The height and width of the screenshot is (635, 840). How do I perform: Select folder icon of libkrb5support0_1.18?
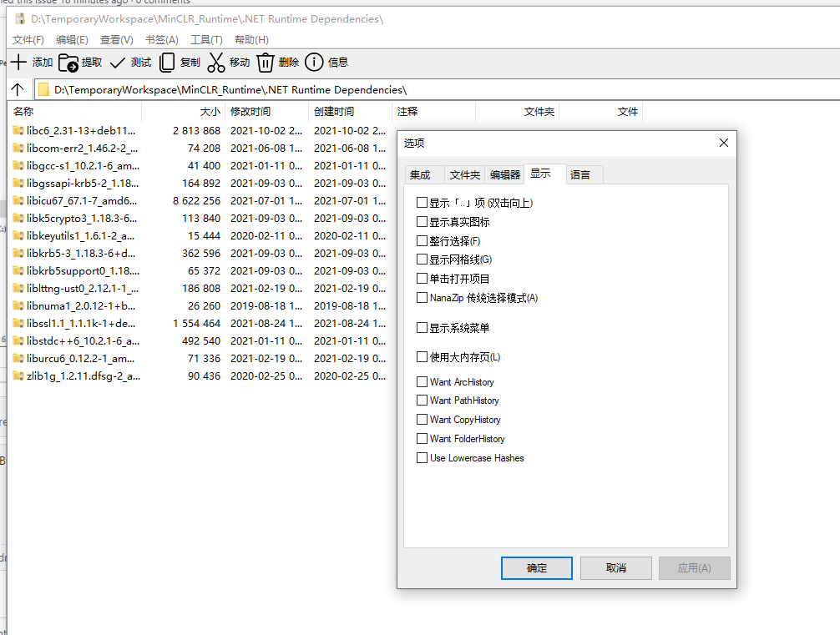18,271
